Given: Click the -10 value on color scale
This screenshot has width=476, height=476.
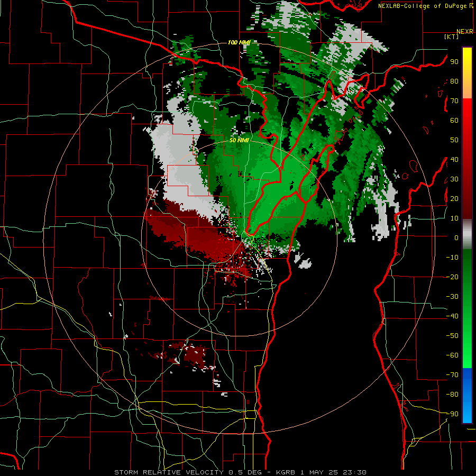Looking at the screenshot, I should pos(452,258).
